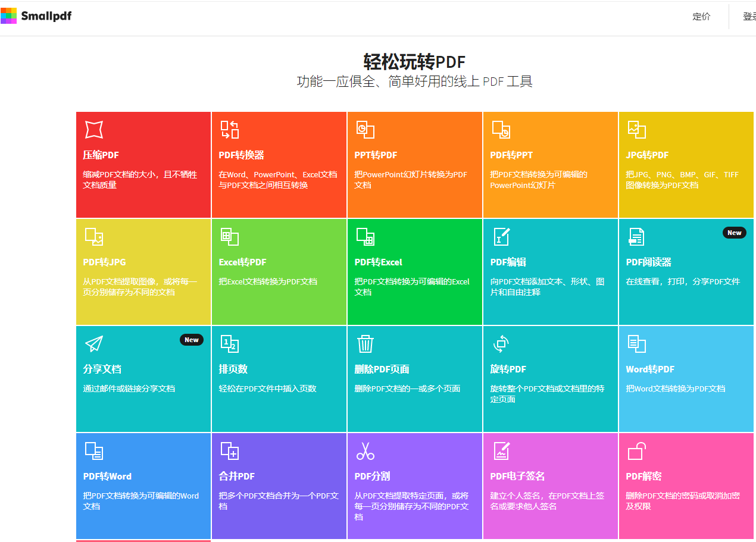Click the 删除PDF页面 trash can icon

pyautogui.click(x=365, y=344)
